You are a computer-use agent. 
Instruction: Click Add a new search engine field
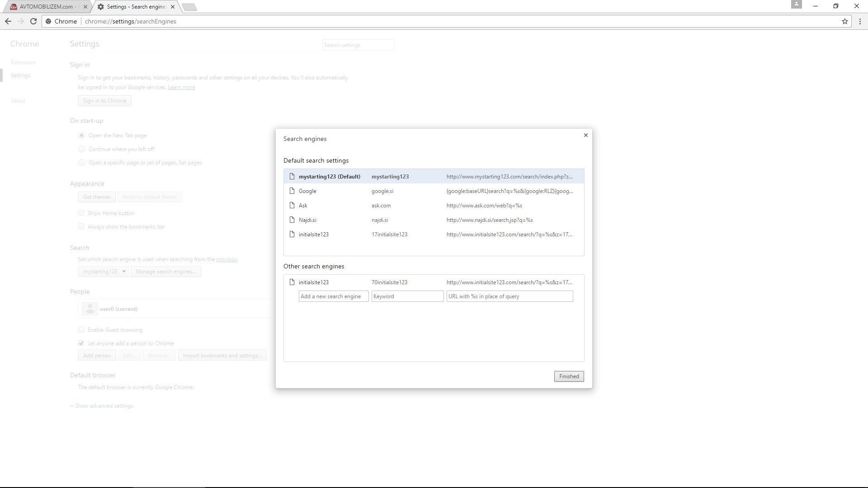coord(334,296)
